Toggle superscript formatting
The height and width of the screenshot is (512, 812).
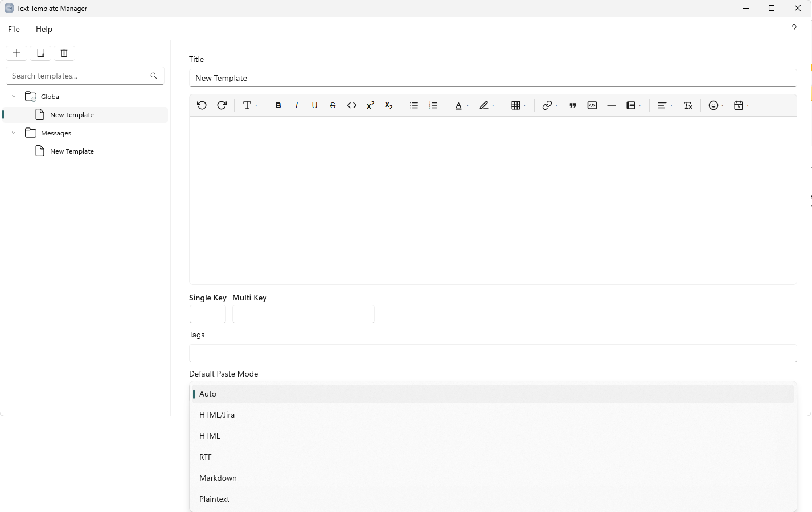pyautogui.click(x=370, y=105)
